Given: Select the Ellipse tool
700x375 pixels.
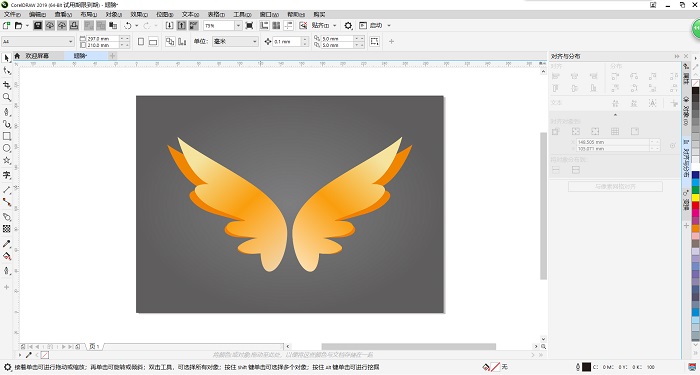Looking at the screenshot, I should 7,148.
